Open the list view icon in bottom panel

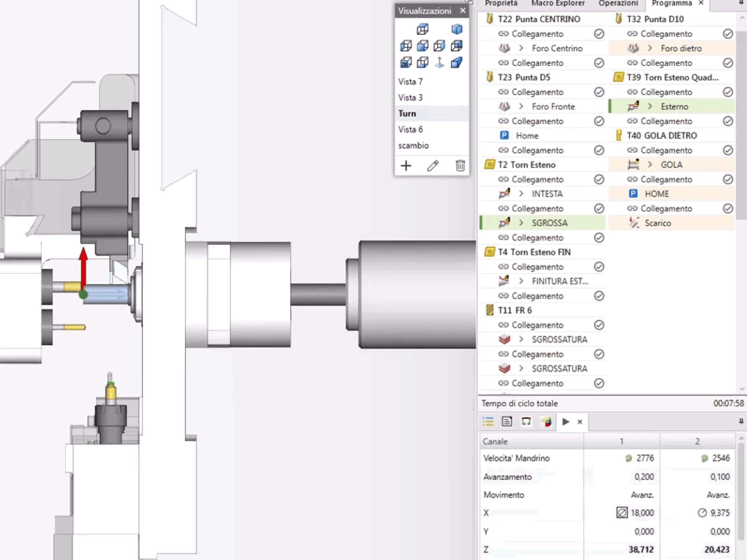488,421
